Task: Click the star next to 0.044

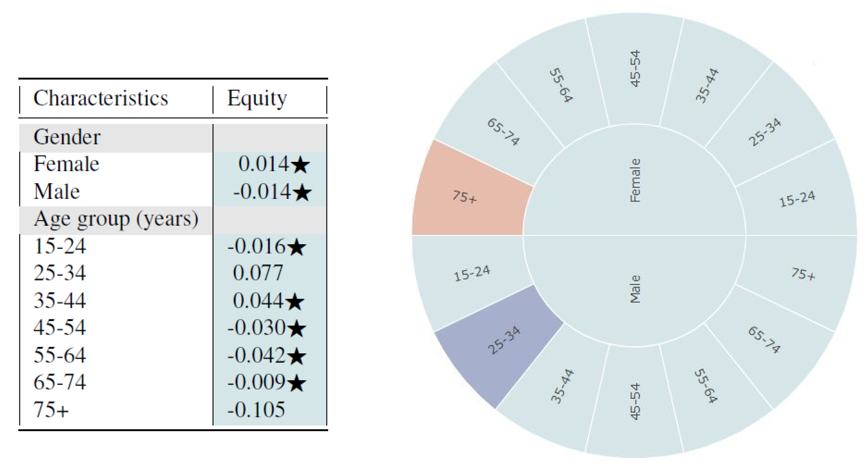Action: 294,301
